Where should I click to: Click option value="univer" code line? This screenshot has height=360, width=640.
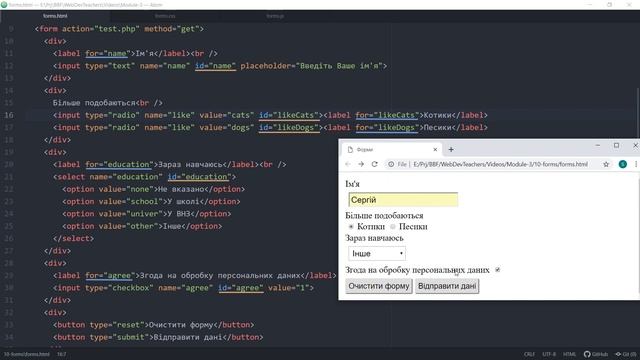click(147, 214)
